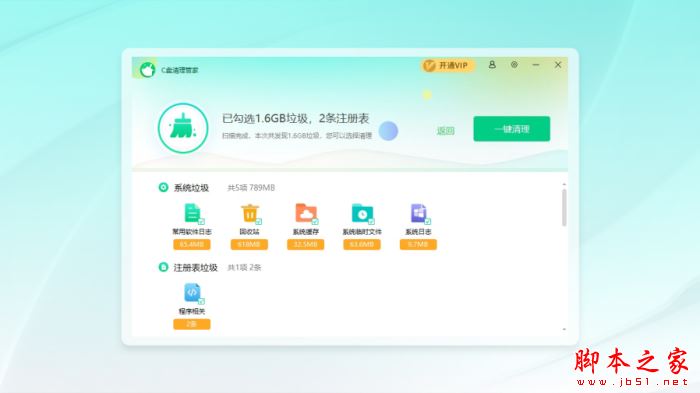Viewport: 700px width, 393px height.
Task: Uncheck the 系统日志 checkbox
Action: [428, 222]
